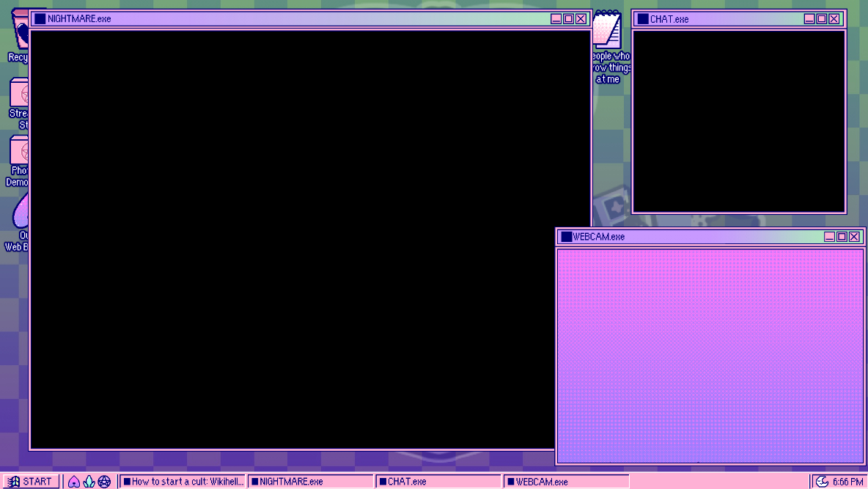Viewport: 868px width, 489px height.
Task: Minimize the WEBCAM.exe window
Action: (829, 237)
